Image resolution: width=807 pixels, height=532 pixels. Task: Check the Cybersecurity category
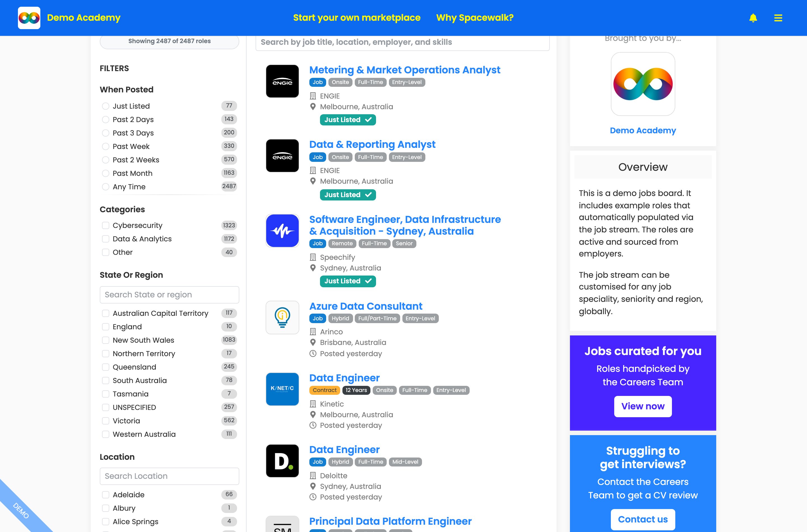106,225
